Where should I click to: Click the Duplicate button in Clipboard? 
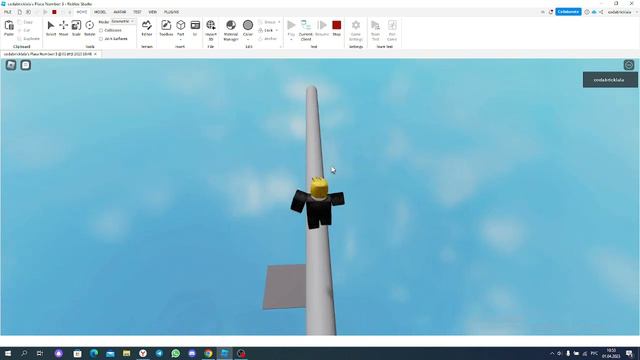tap(29, 39)
